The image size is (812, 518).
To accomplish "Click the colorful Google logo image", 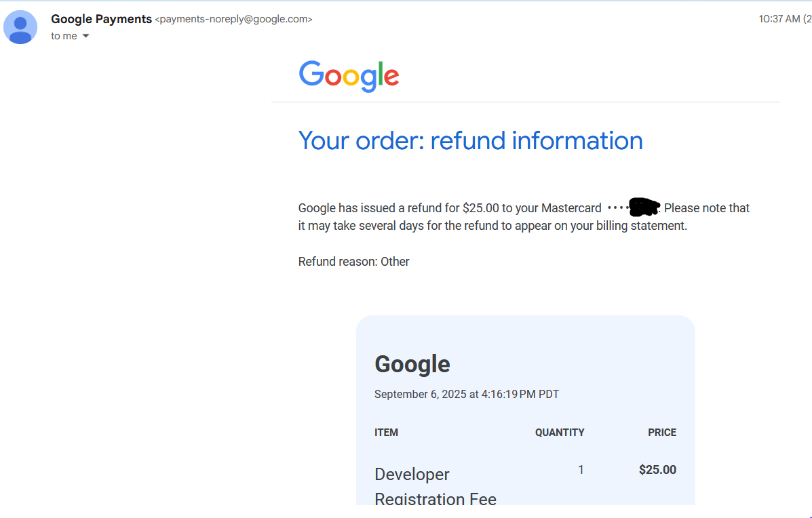I will [x=349, y=77].
